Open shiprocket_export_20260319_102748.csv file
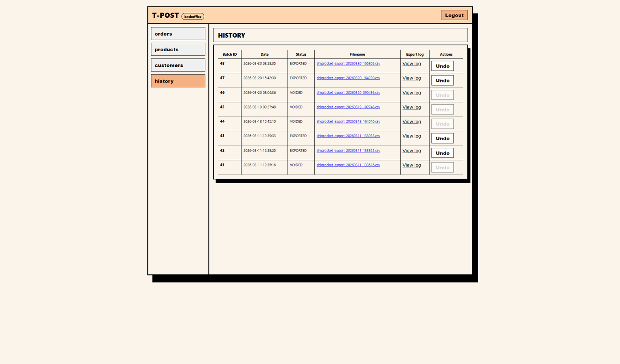This screenshot has height=364, width=620. [348, 107]
